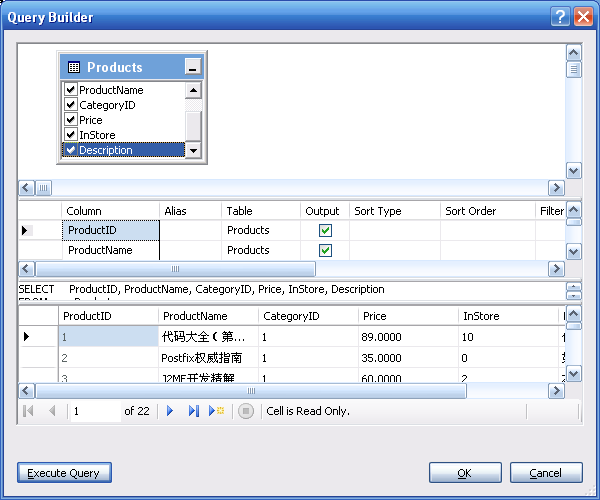Jump to last record in navigator
The width and height of the screenshot is (600, 500).
click(x=194, y=411)
